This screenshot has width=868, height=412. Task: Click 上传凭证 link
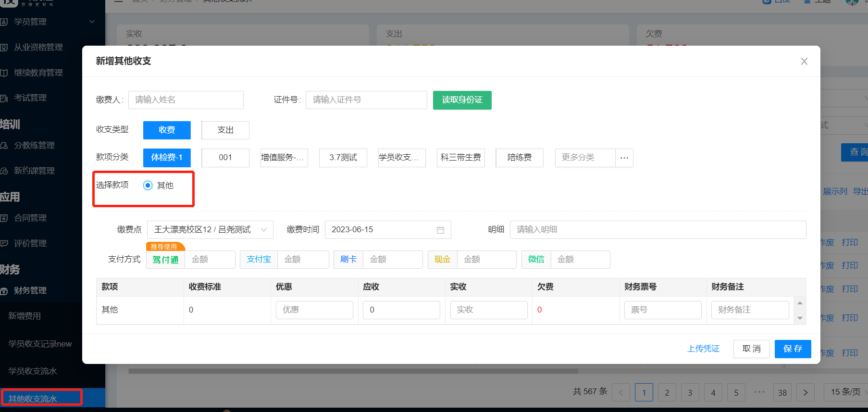point(704,349)
